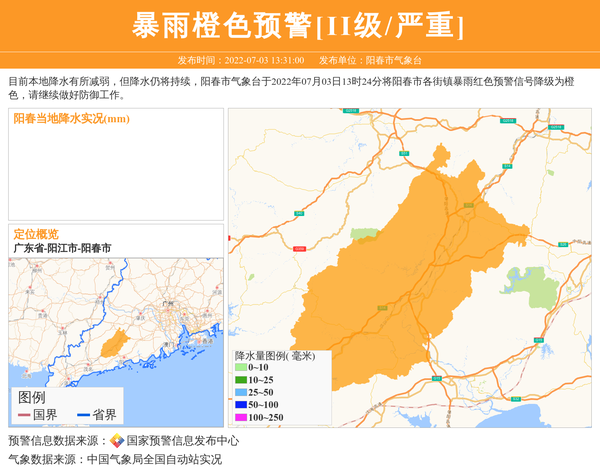This screenshot has height=471, width=600.
Task: Click the 降水量图例 legend title
Action: 274,355
